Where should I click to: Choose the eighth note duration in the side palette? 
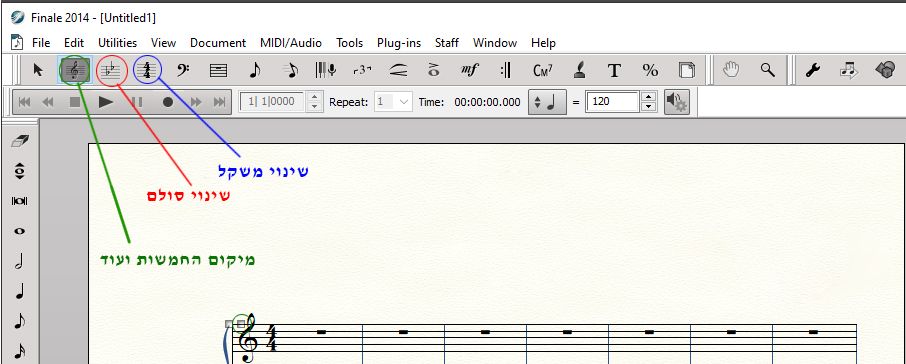(20, 321)
